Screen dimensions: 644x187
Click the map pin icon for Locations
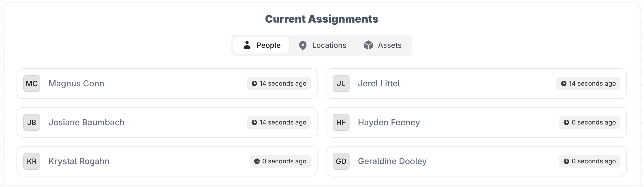point(303,45)
